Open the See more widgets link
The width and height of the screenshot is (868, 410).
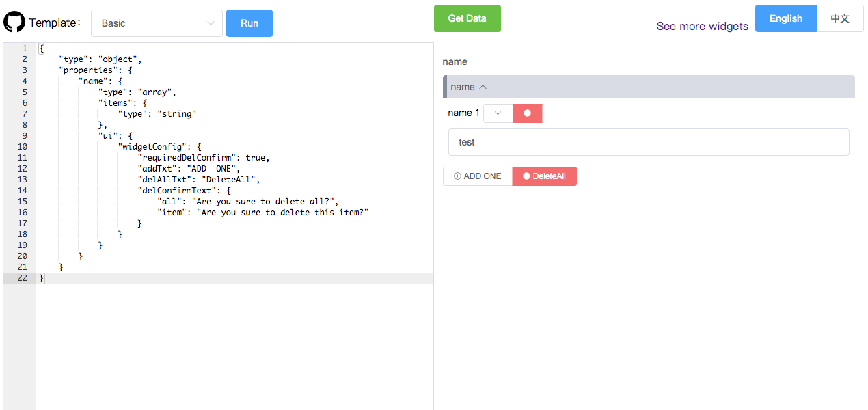[x=703, y=26]
